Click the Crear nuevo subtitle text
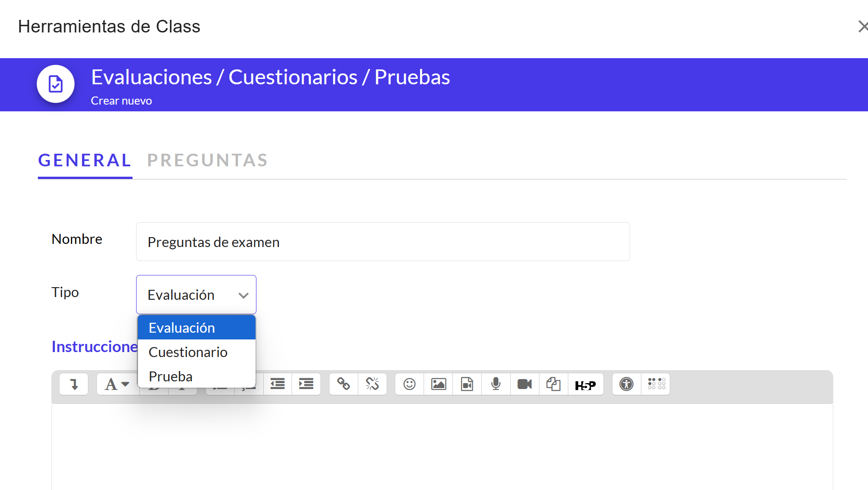This screenshot has width=868, height=490. [122, 101]
